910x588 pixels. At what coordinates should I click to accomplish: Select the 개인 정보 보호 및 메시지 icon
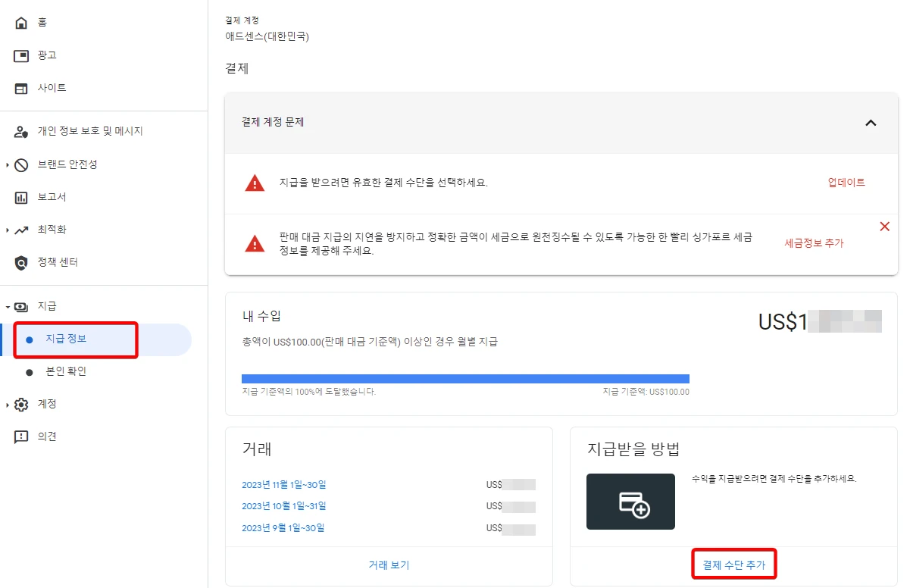pos(23,130)
